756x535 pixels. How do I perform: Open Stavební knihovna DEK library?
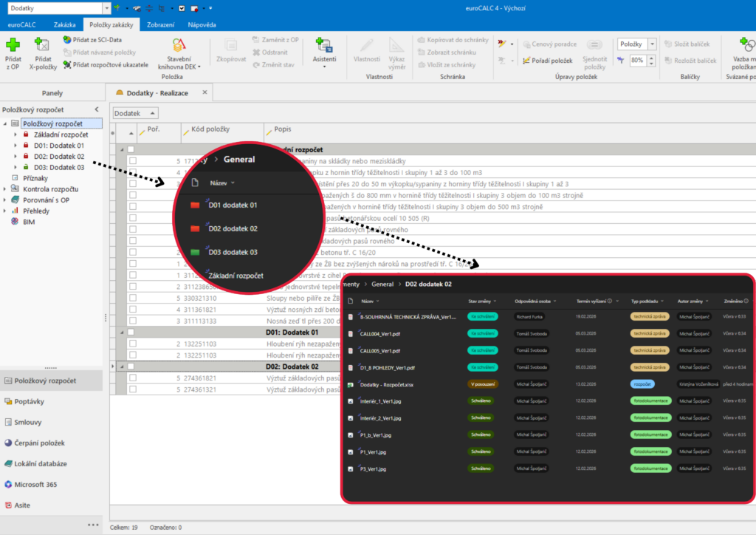(x=177, y=50)
